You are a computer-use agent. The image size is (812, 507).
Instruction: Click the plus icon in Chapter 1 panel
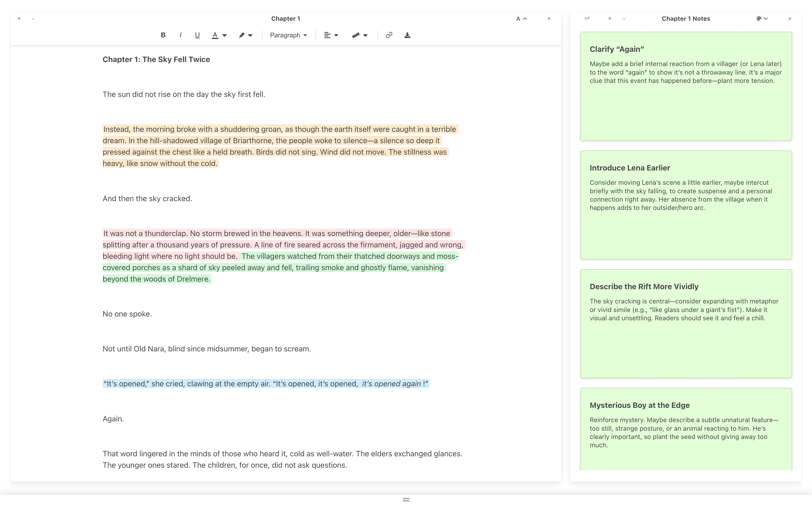pos(19,19)
